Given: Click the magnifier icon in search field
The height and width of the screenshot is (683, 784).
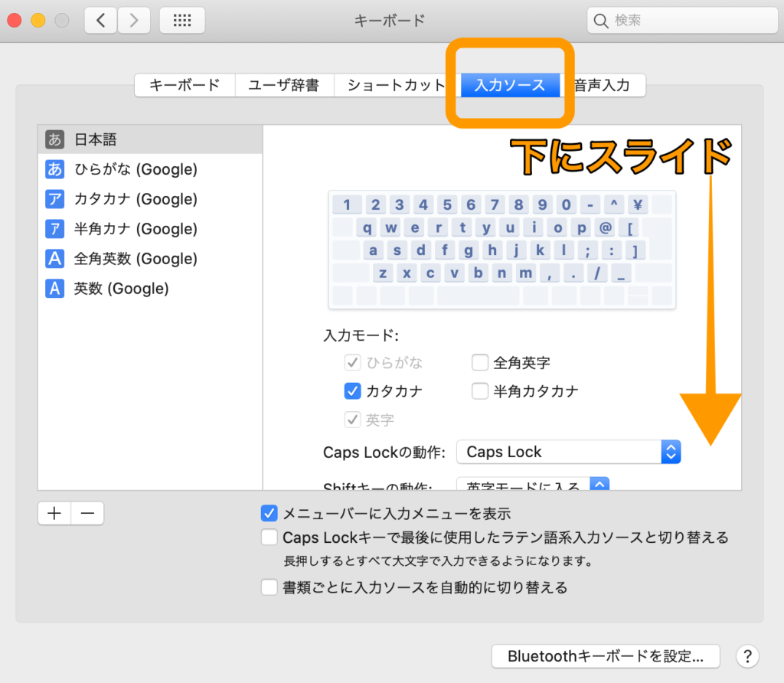Looking at the screenshot, I should click(x=600, y=21).
